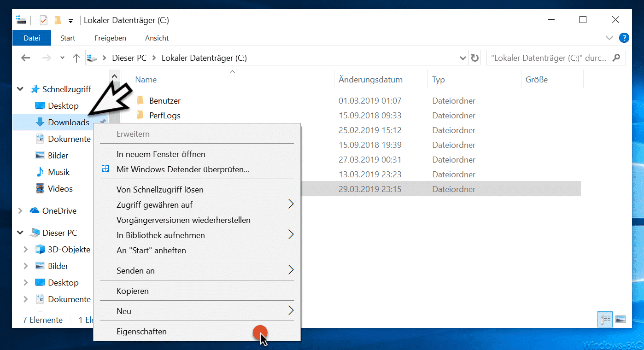
Task: Click the OneDrive cloud icon
Action: [35, 210]
